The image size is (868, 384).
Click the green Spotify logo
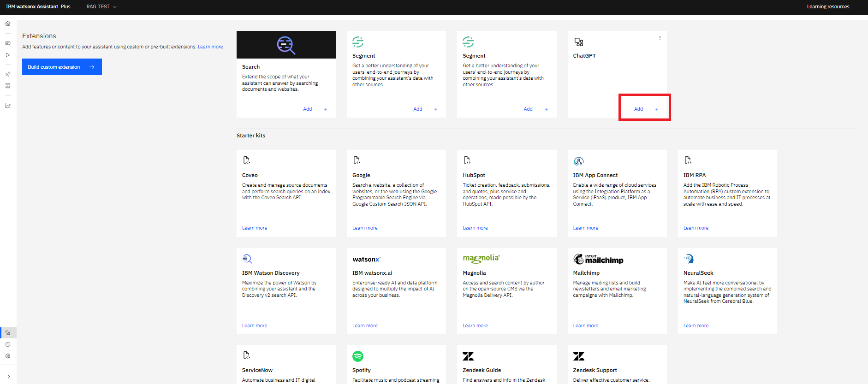click(x=358, y=356)
